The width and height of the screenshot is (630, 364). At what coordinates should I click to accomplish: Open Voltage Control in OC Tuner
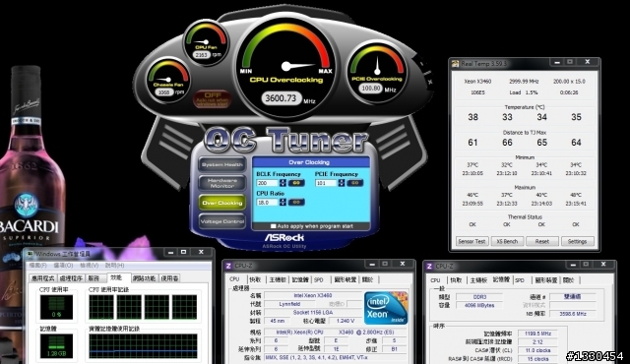tap(222, 221)
